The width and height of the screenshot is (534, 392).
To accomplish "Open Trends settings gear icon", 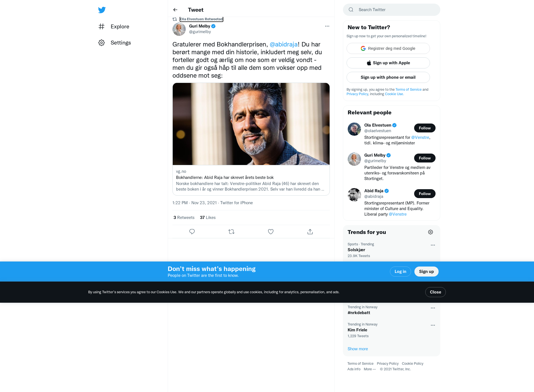I will click(431, 232).
